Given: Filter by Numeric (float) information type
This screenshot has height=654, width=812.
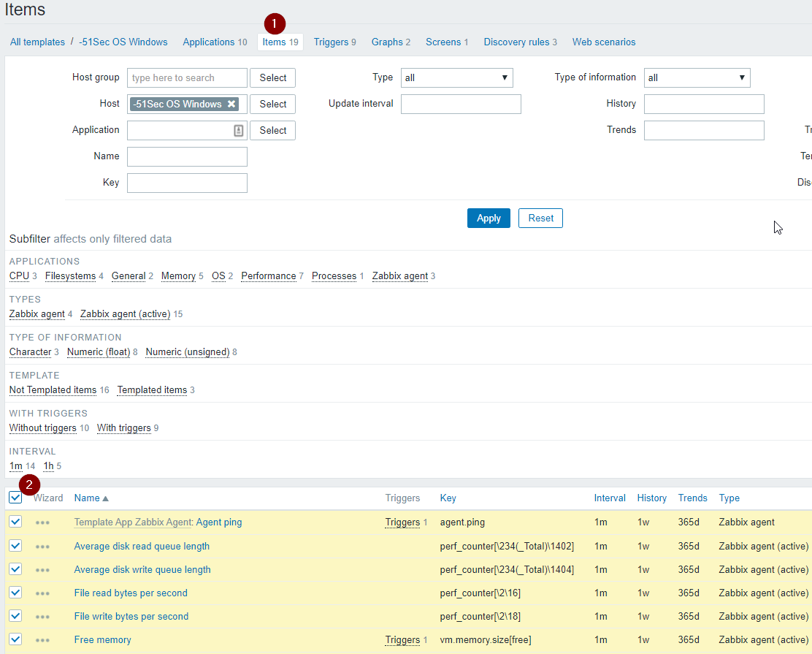Looking at the screenshot, I should coord(99,352).
